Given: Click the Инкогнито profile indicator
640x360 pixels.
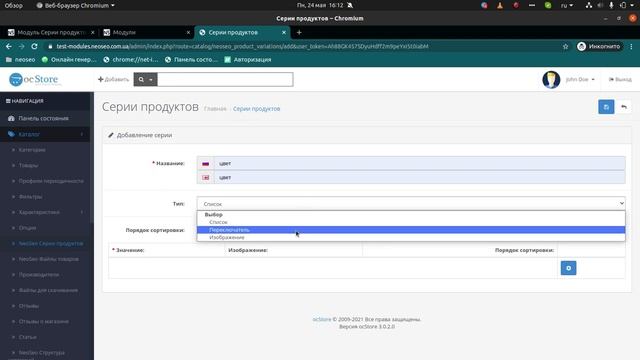Looking at the screenshot, I should (599, 47).
